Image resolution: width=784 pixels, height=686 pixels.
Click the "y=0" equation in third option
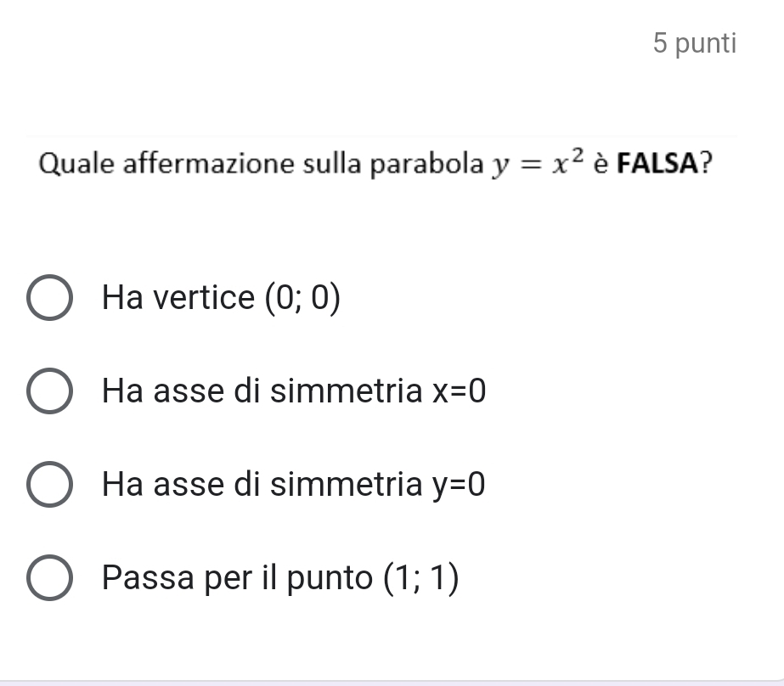pyautogui.click(x=458, y=485)
